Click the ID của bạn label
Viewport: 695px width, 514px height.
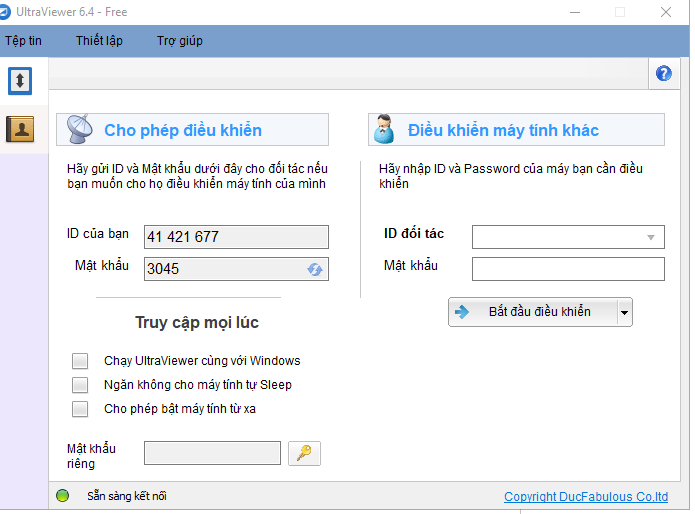[98, 234]
